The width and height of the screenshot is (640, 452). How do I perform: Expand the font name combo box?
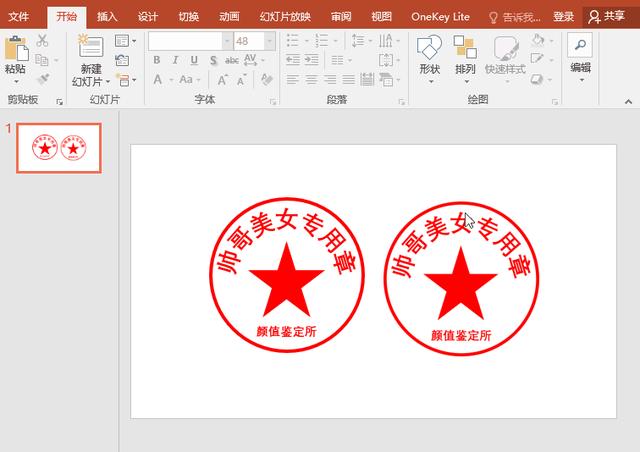[x=226, y=41]
